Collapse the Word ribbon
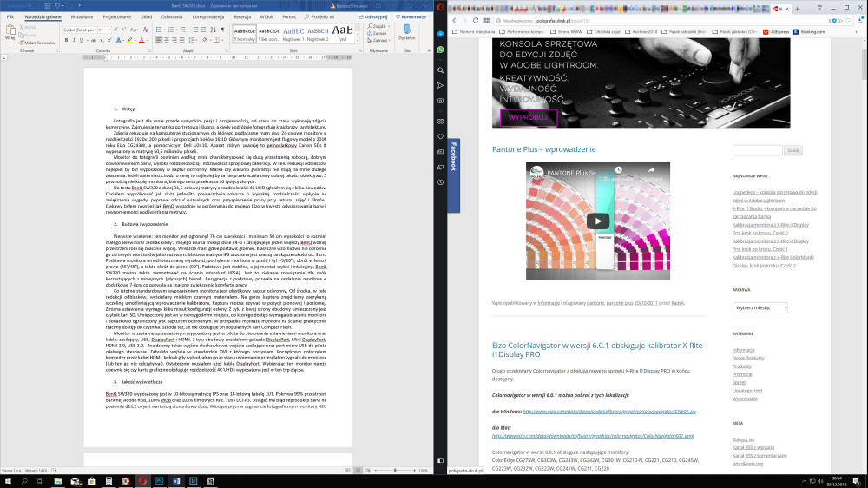Screen dimensions: 868x488 pyautogui.click(x=429, y=51)
